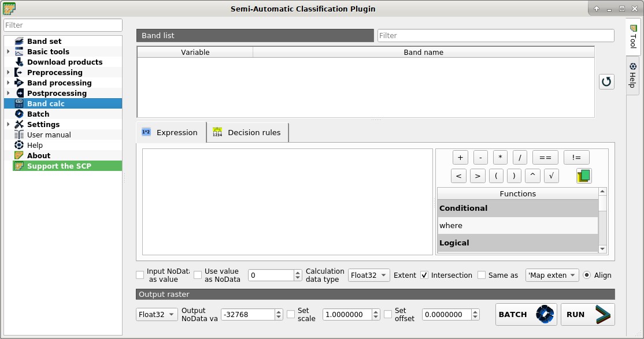Select the Align radio button
Viewport: 644px width, 339px height.
click(x=587, y=275)
